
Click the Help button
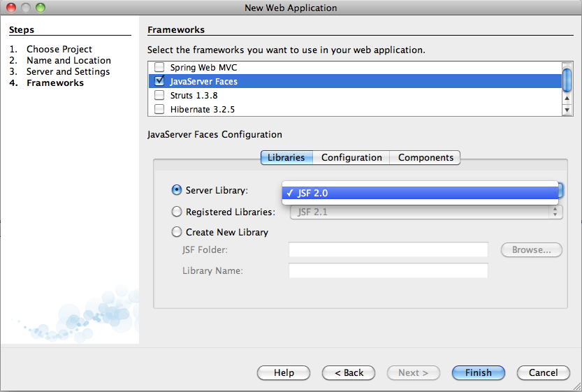click(284, 372)
